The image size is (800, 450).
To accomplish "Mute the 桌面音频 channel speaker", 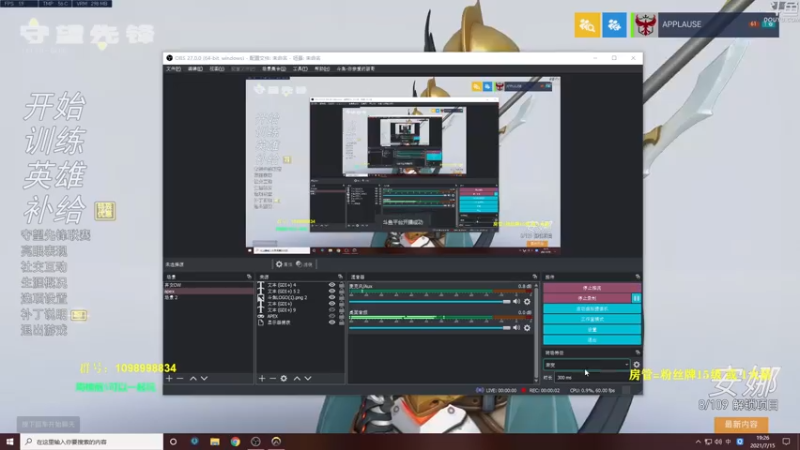I will [x=516, y=328].
